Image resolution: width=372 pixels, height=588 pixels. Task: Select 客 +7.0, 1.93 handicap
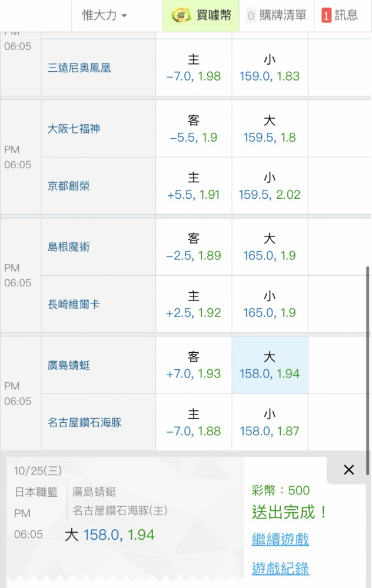(x=194, y=365)
